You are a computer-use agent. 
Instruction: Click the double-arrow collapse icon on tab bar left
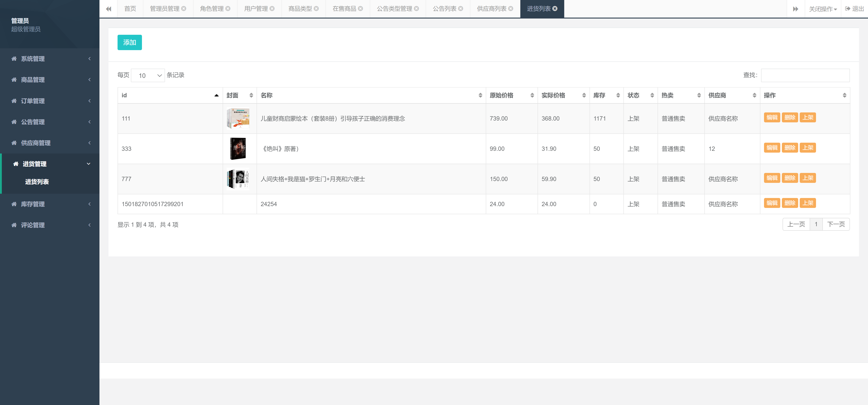click(108, 8)
